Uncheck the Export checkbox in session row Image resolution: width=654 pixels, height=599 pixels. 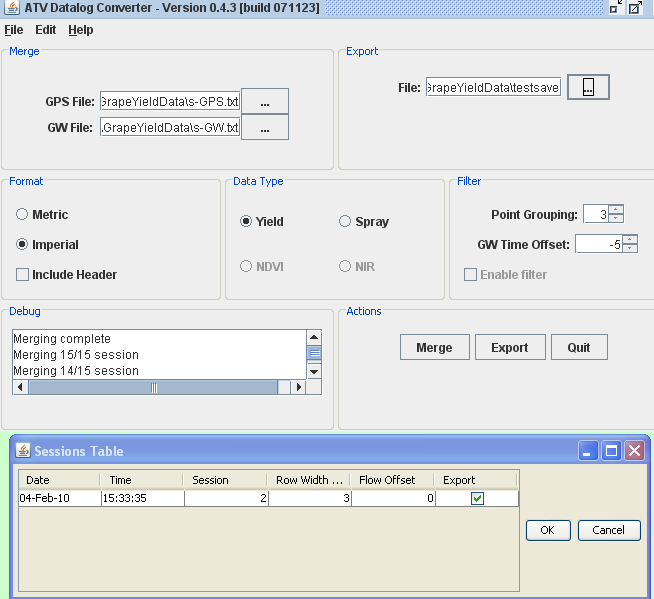(477, 498)
